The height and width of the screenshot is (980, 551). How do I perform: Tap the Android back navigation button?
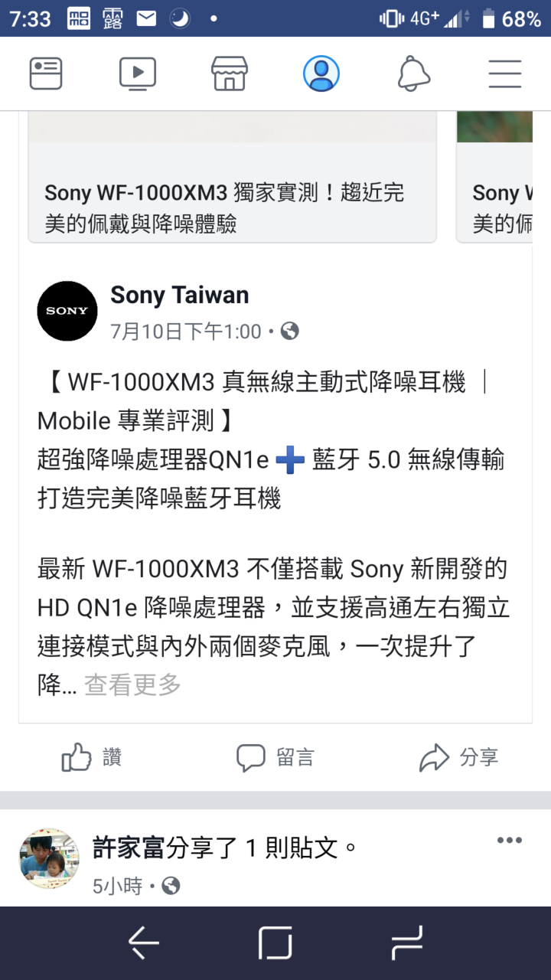tap(143, 943)
